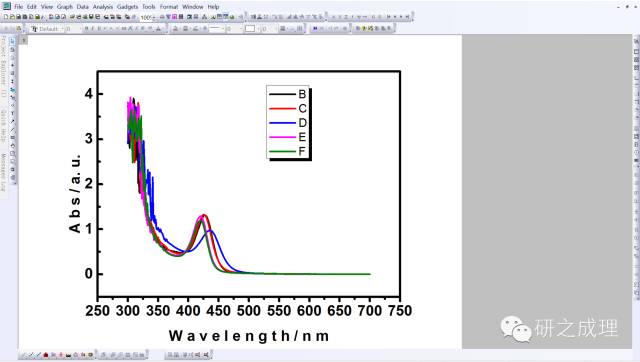The height and width of the screenshot is (362, 640).
Task: Open the Tools menu
Action: (149, 7)
